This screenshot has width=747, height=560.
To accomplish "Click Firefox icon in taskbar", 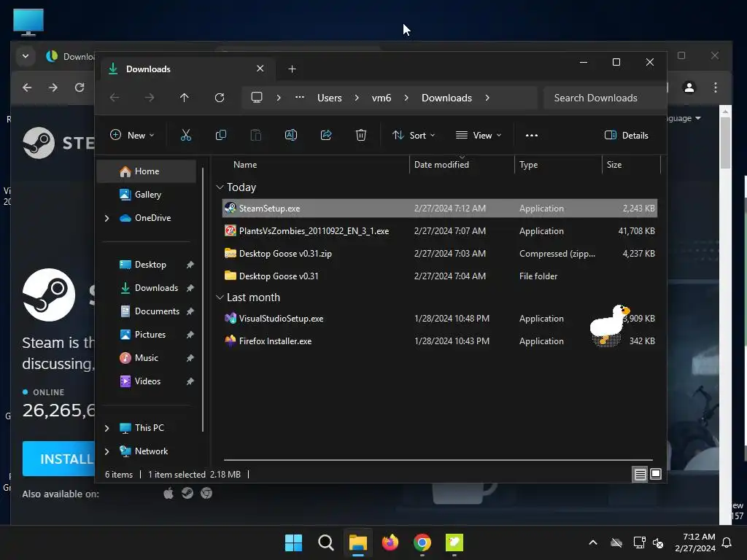I will [x=390, y=542].
